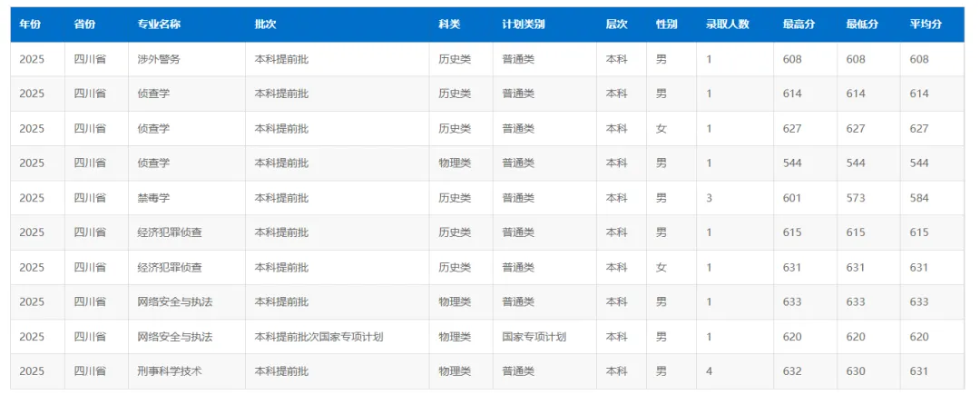Click 本科提前批 in the 禁毒学 row
The height and width of the screenshot is (395, 980).
[x=281, y=198]
